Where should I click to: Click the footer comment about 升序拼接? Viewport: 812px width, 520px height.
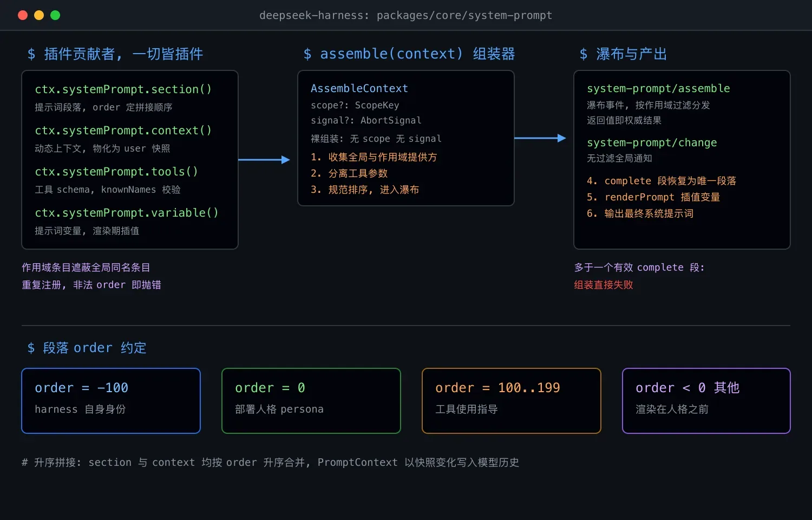click(271, 463)
